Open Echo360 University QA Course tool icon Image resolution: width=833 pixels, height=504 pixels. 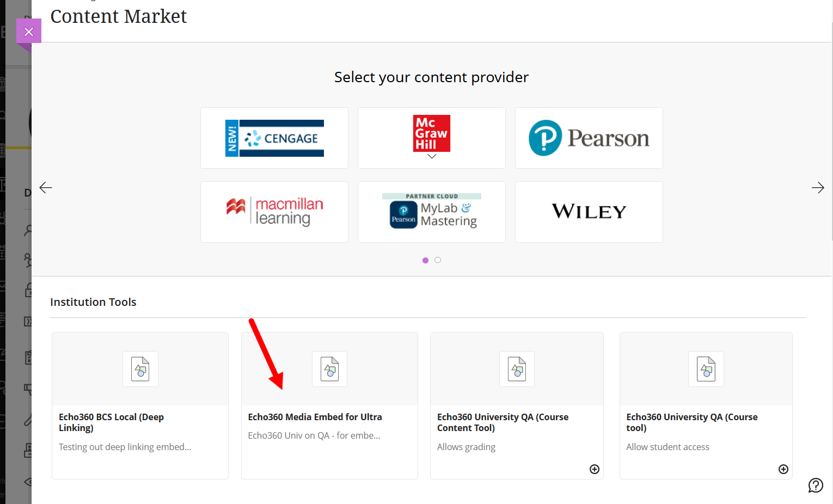(x=706, y=369)
